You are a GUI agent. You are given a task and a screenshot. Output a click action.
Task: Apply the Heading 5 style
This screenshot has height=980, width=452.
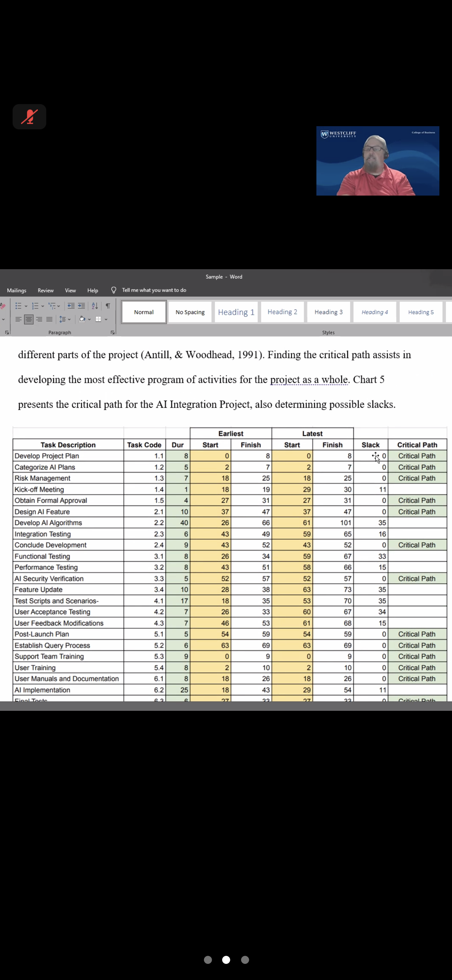pyautogui.click(x=421, y=312)
